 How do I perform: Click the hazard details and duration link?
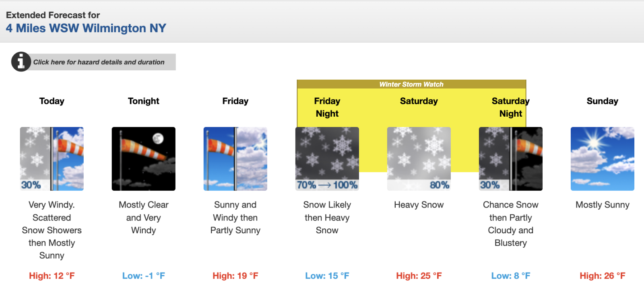(x=99, y=62)
